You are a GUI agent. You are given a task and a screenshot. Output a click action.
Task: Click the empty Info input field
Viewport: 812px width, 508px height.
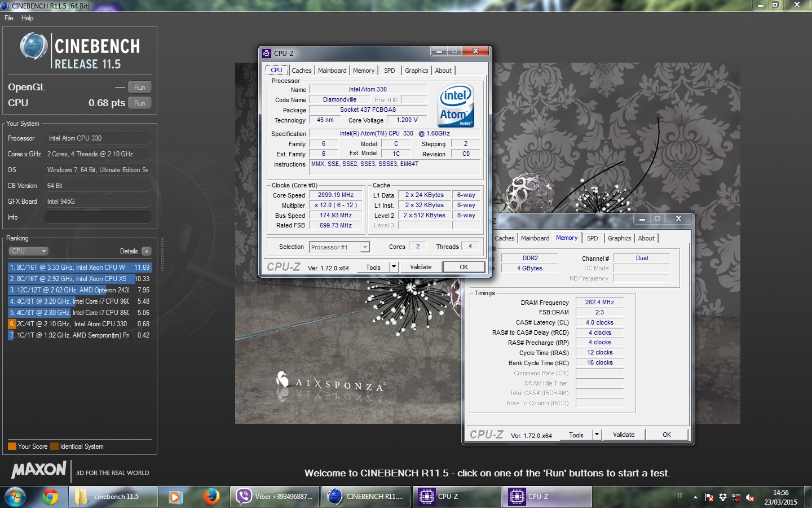(x=98, y=217)
